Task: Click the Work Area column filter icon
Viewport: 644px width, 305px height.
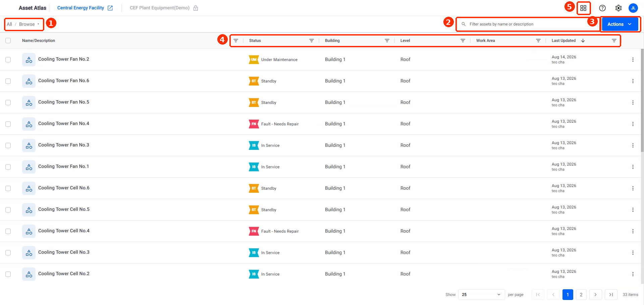Action: point(538,41)
